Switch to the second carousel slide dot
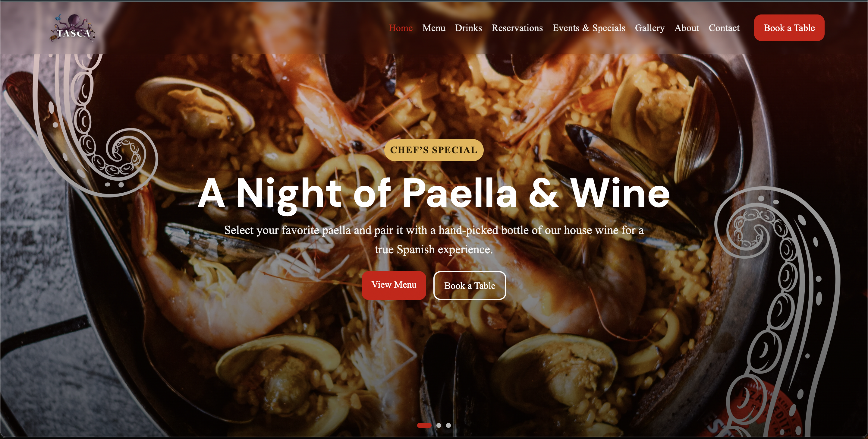Screen dimensions: 868x439 pos(439,425)
